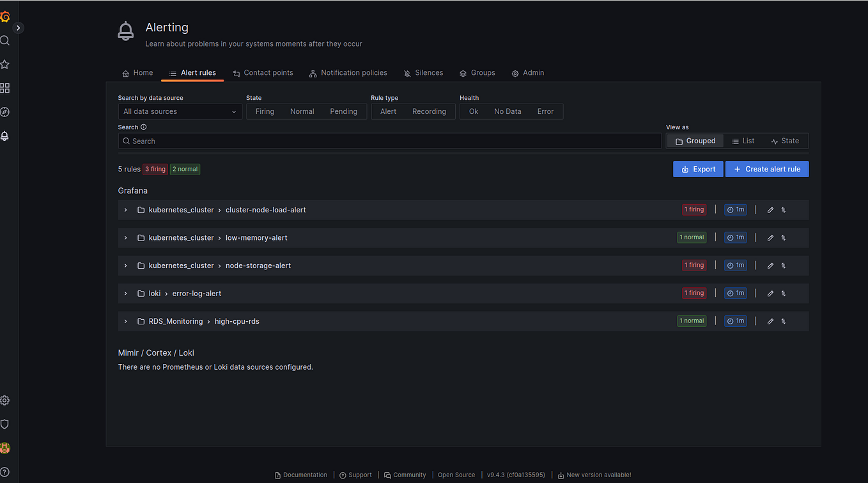The width and height of the screenshot is (868, 483).
Task: Click the copy icon on error-log-alert row
Action: pyautogui.click(x=783, y=293)
